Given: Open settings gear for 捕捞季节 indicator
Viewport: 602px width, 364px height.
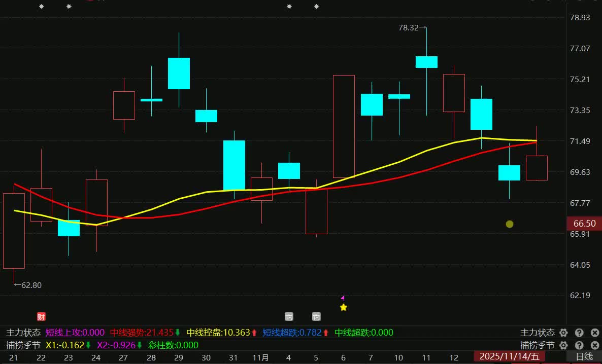Looking at the screenshot, I should coord(563,346).
